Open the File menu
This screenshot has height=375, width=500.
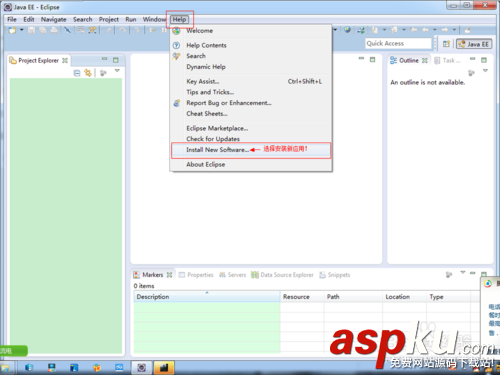pos(12,19)
